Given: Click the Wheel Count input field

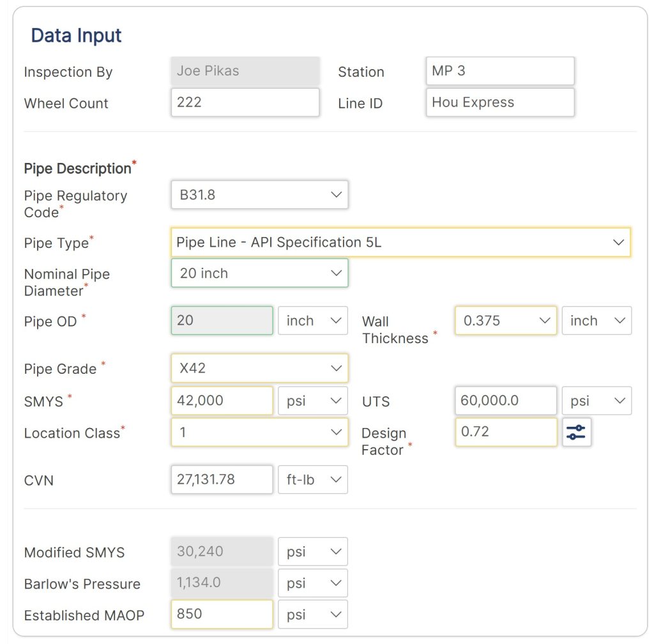Looking at the screenshot, I should (x=245, y=102).
